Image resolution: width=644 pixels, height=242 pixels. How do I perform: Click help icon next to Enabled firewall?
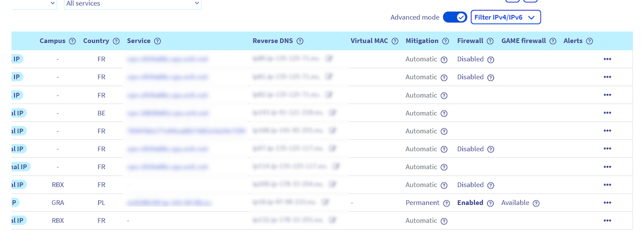coord(490,203)
